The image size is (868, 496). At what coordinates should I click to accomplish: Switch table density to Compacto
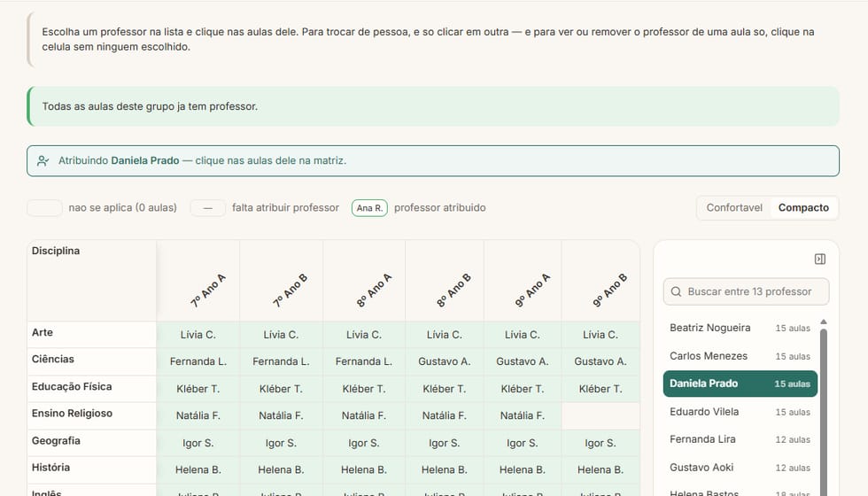(803, 207)
